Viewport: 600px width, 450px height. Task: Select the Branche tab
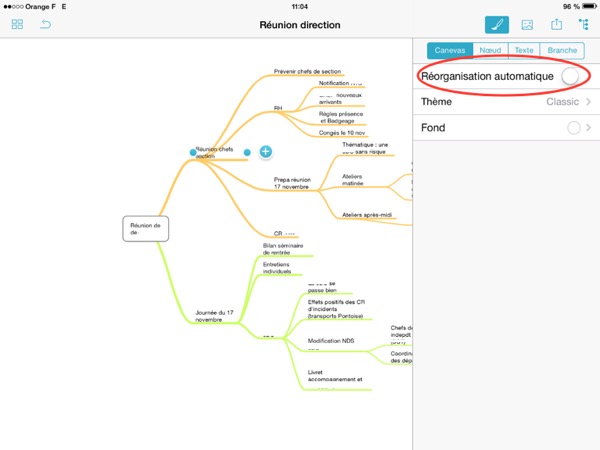coord(560,50)
